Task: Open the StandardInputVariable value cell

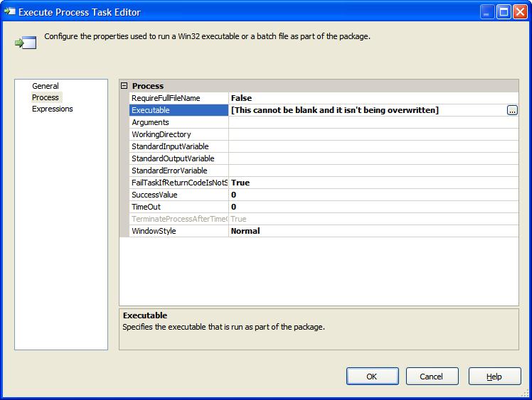Action: click(373, 146)
